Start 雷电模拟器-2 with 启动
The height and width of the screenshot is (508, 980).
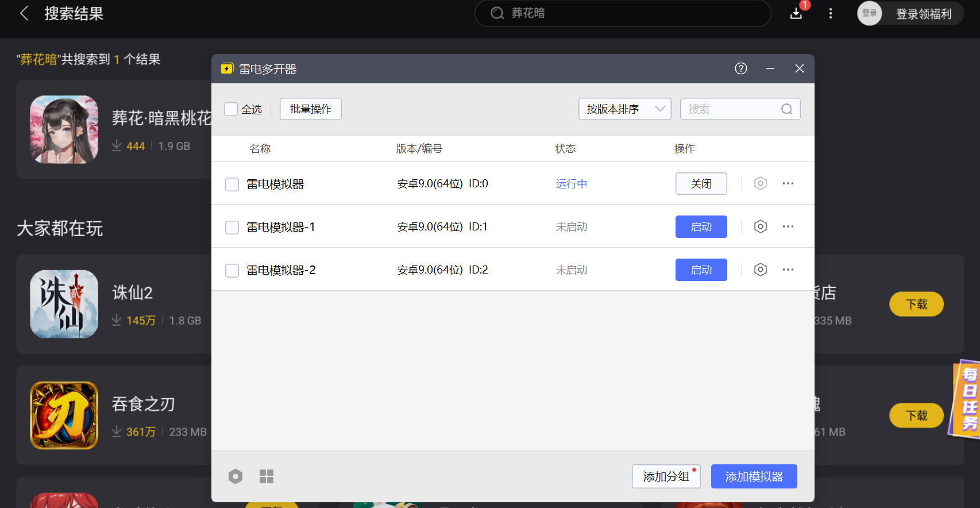(x=701, y=270)
